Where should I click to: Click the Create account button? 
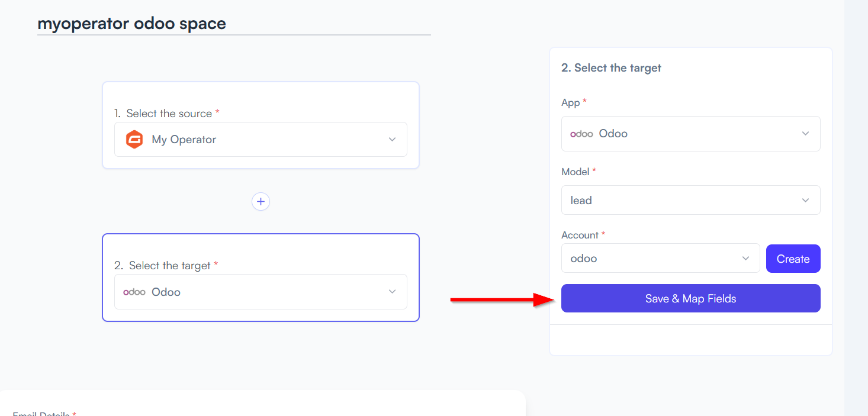(x=793, y=259)
